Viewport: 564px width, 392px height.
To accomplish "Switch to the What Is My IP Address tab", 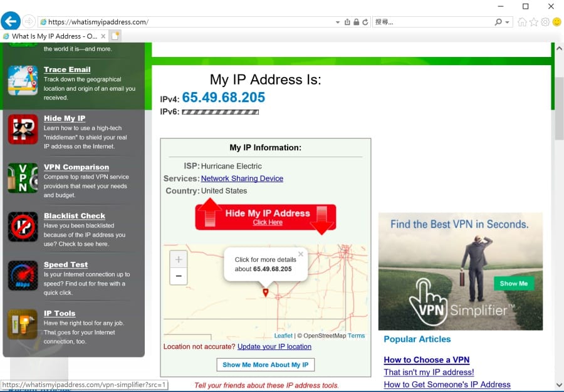I will [55, 36].
